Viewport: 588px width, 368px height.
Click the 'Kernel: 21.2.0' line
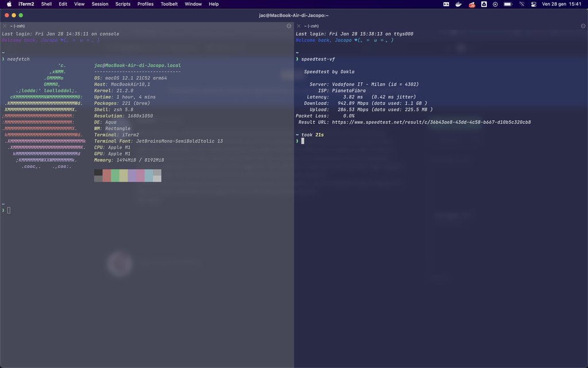click(114, 90)
